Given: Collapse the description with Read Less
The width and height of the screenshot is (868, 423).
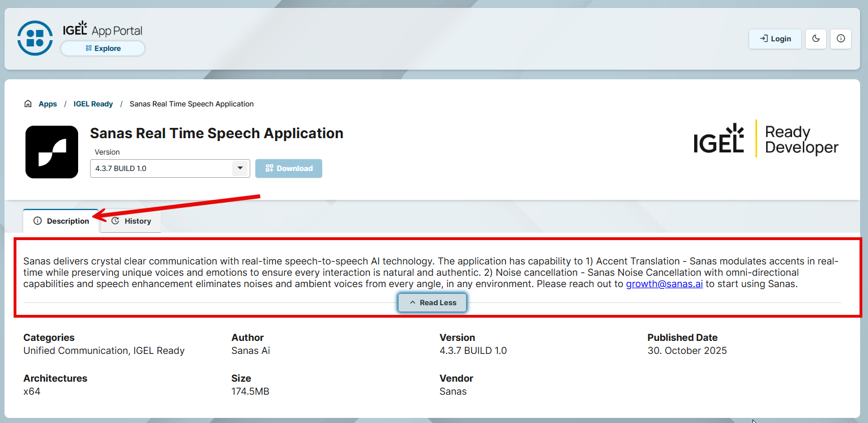Looking at the screenshot, I should [432, 302].
